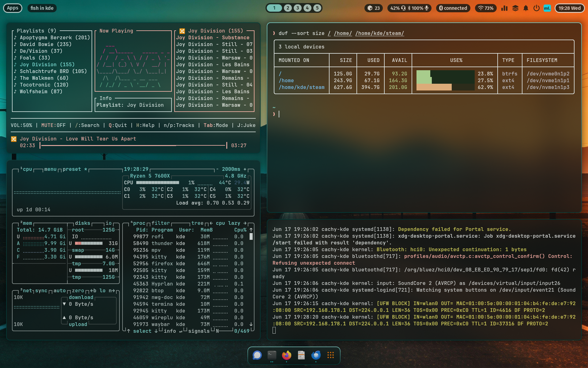Screen dimensions: 588x368
Task: Click /:Search in the music player hints
Action: tap(87, 125)
